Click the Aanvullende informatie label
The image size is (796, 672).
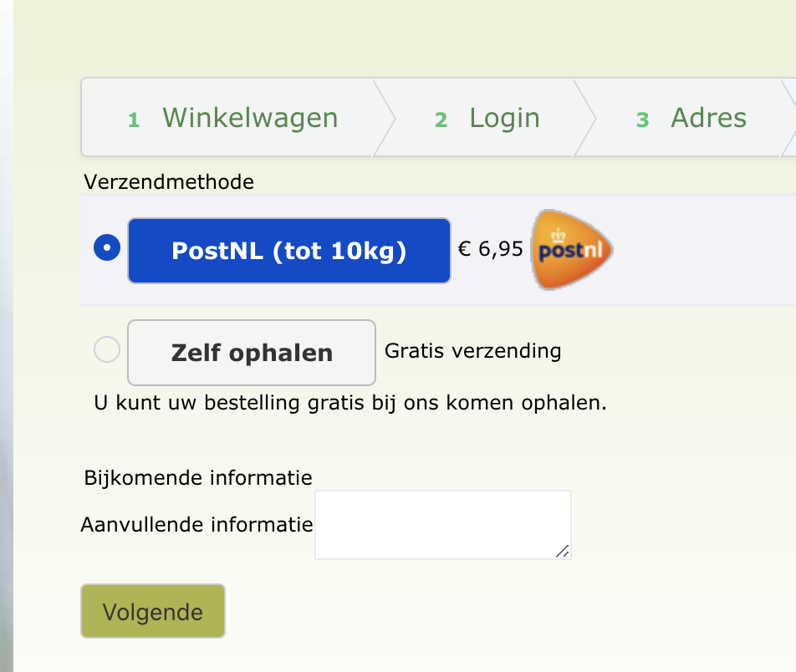point(196,525)
